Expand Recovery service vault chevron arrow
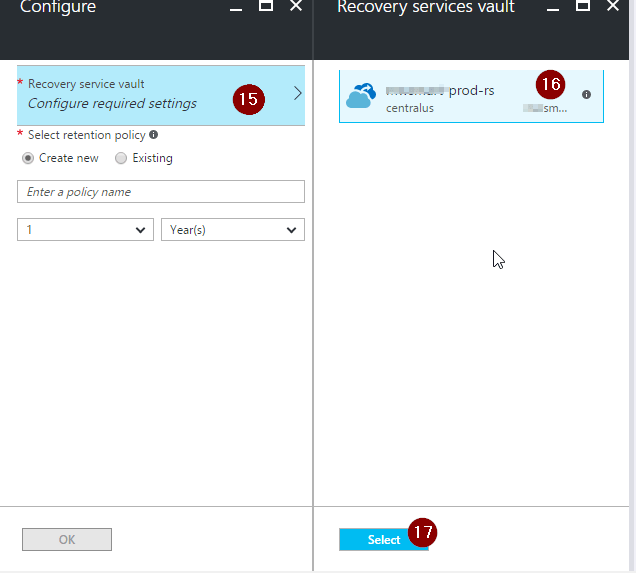This screenshot has height=573, width=636. click(x=297, y=94)
